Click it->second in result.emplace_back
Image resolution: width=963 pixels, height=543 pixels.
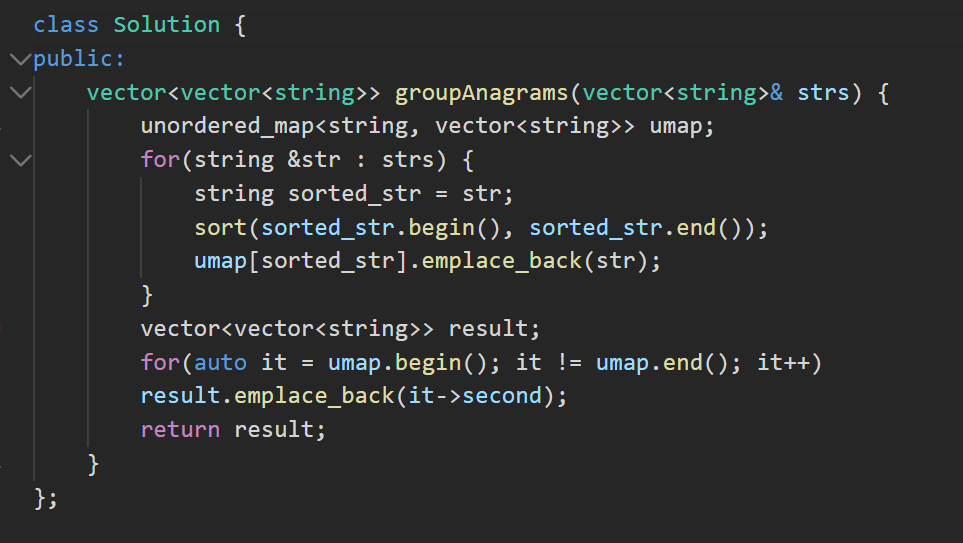click(x=475, y=396)
